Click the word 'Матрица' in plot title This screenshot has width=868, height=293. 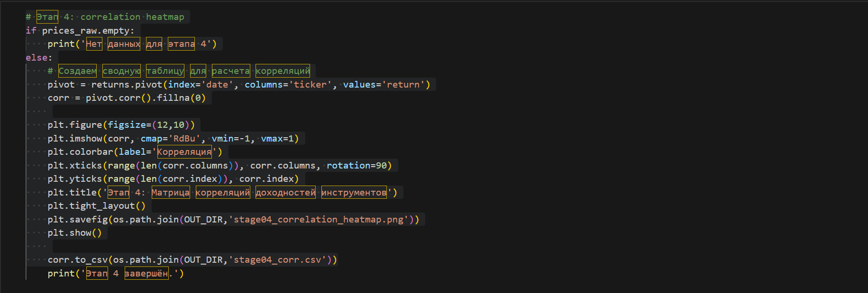point(171,193)
